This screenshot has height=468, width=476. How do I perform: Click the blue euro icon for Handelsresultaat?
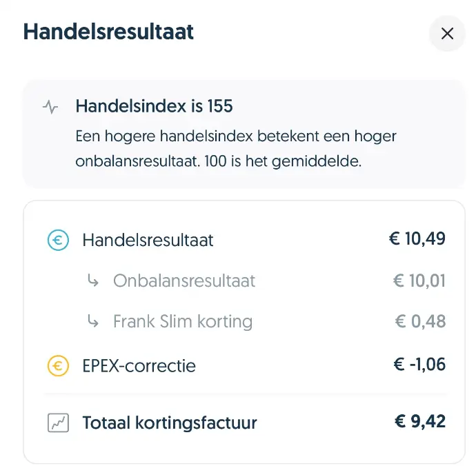(58, 240)
